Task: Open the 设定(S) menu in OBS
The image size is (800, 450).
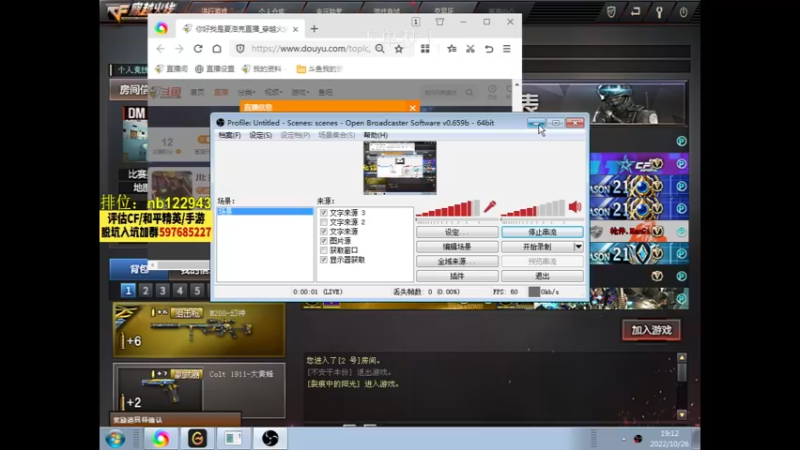Action: tap(260, 135)
